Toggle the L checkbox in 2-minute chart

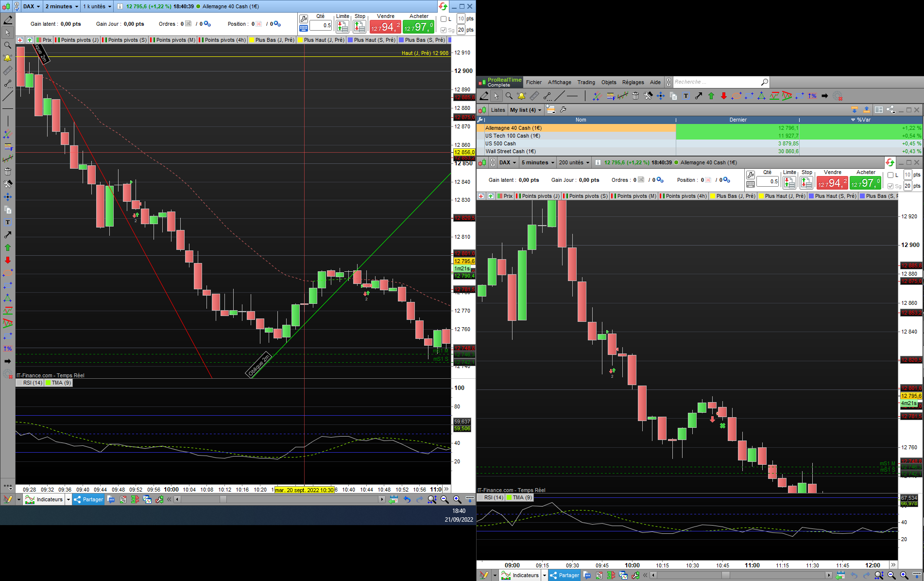point(444,19)
